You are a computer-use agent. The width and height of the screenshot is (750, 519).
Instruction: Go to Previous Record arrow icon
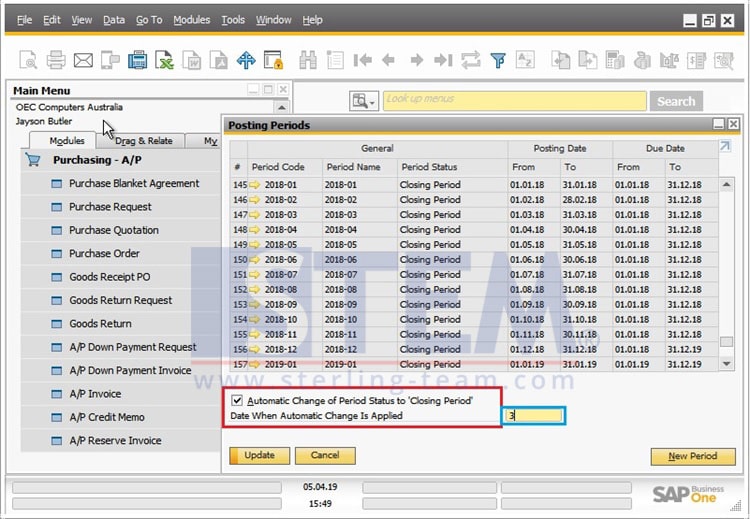click(x=388, y=60)
